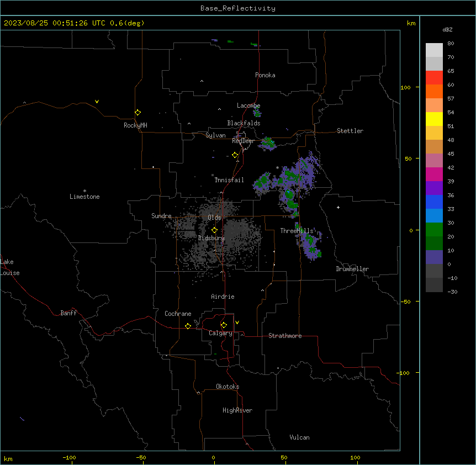Select the Drumheller label
Screen dimensions: 476x465
point(352,269)
